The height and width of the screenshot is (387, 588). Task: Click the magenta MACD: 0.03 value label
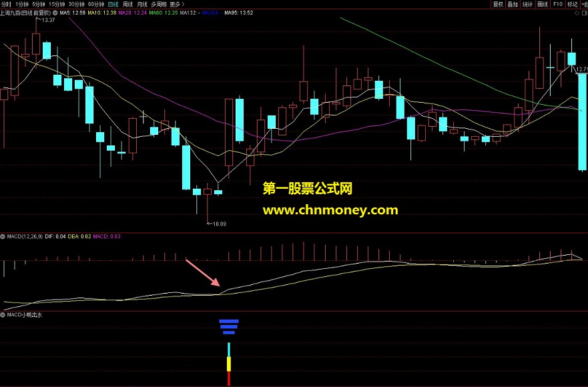pos(107,237)
